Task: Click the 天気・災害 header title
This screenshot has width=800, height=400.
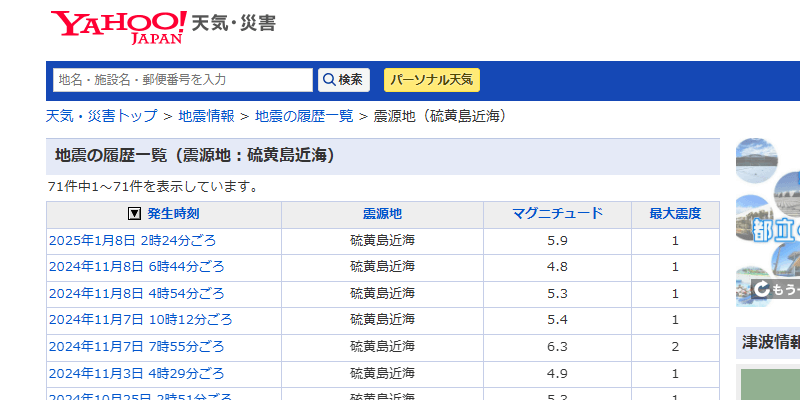Action: (233, 22)
